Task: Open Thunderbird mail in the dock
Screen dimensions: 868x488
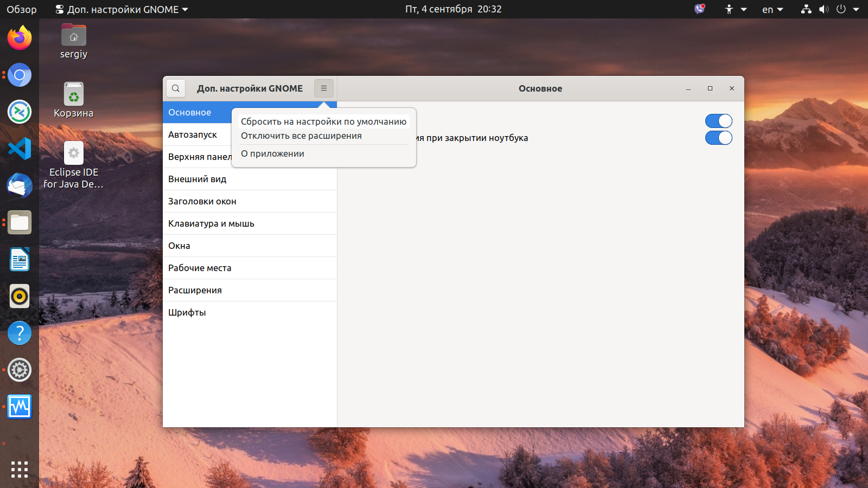Action: (20, 185)
